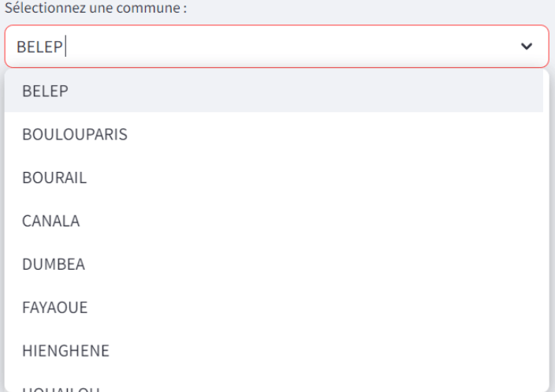Choose DUMBEA from the list
The width and height of the screenshot is (555, 392).
[54, 264]
